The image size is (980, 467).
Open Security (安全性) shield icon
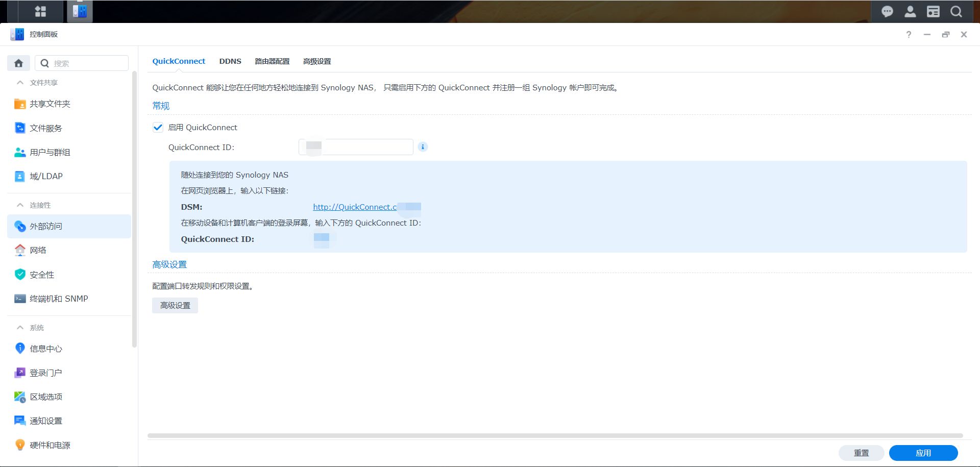pos(20,275)
